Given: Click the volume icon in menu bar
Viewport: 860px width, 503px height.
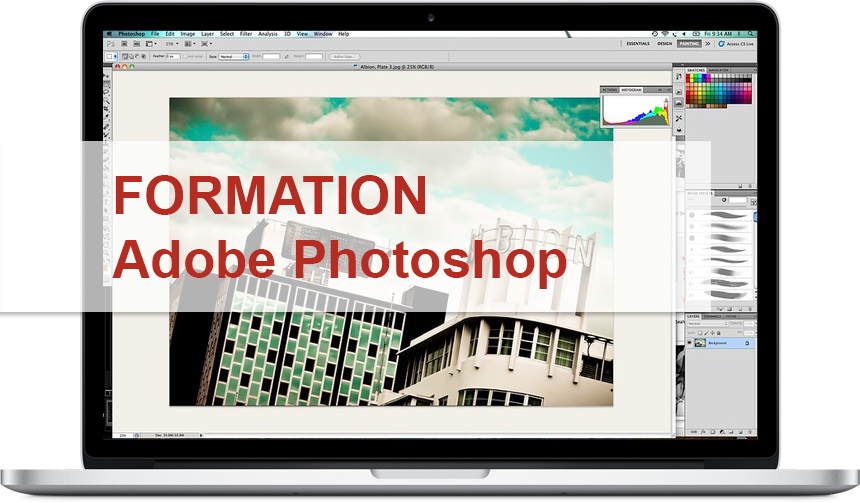Looking at the screenshot, I should click(x=684, y=33).
